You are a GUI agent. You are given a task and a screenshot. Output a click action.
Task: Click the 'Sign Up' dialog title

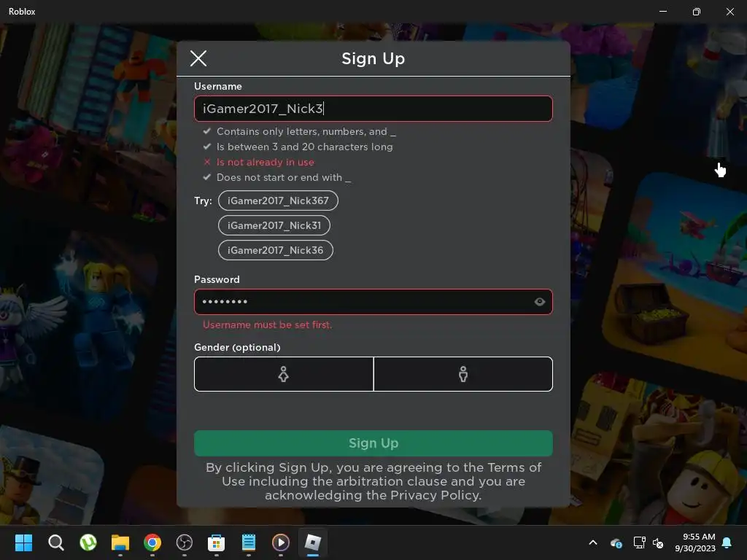point(373,58)
